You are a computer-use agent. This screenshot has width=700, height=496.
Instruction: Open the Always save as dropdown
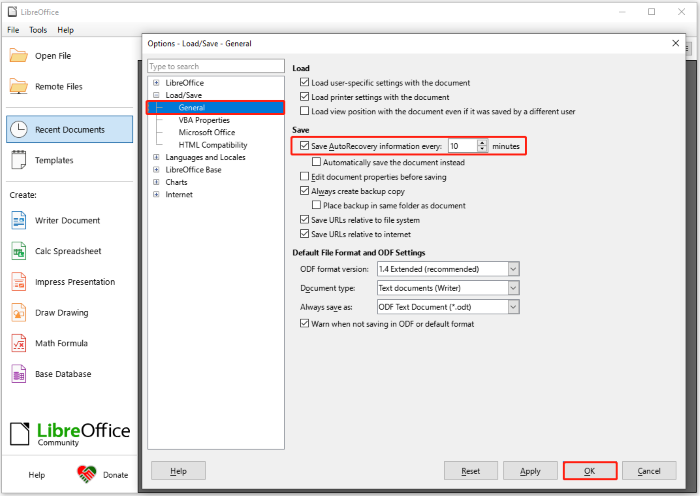(x=513, y=307)
